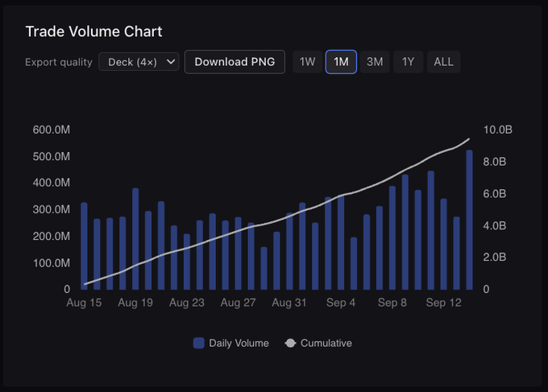This screenshot has width=548, height=392.
Task: Switch to the 3M time range
Action: click(x=375, y=62)
